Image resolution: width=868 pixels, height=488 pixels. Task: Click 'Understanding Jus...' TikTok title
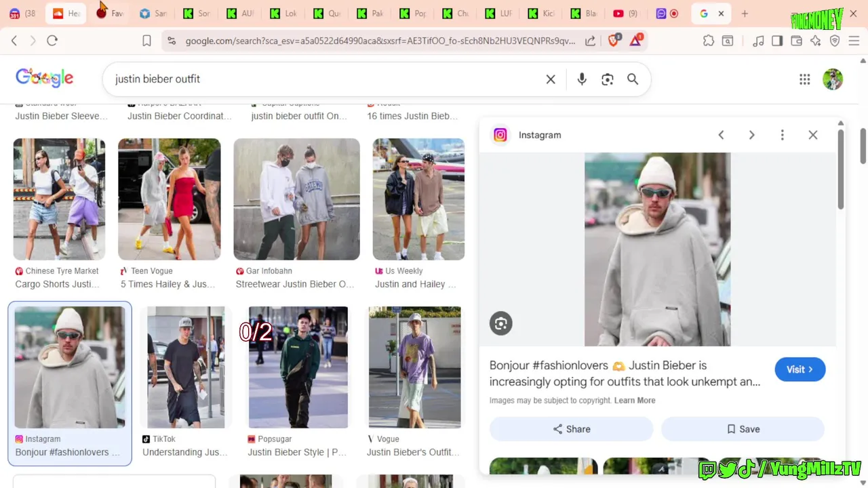pos(184,452)
